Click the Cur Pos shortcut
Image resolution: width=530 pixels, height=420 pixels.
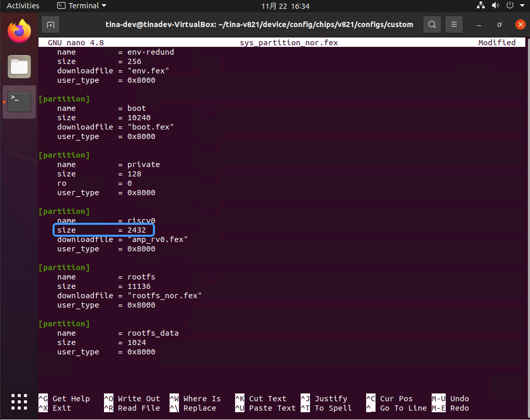(390, 399)
